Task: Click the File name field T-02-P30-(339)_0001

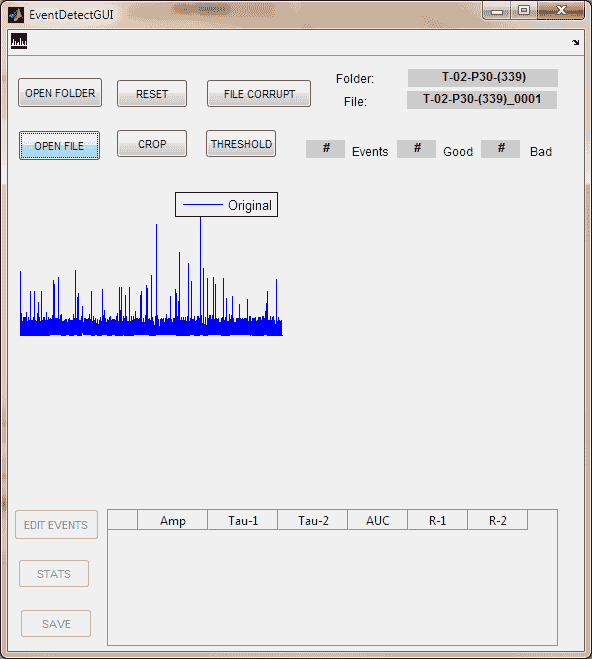Action: pos(482,100)
